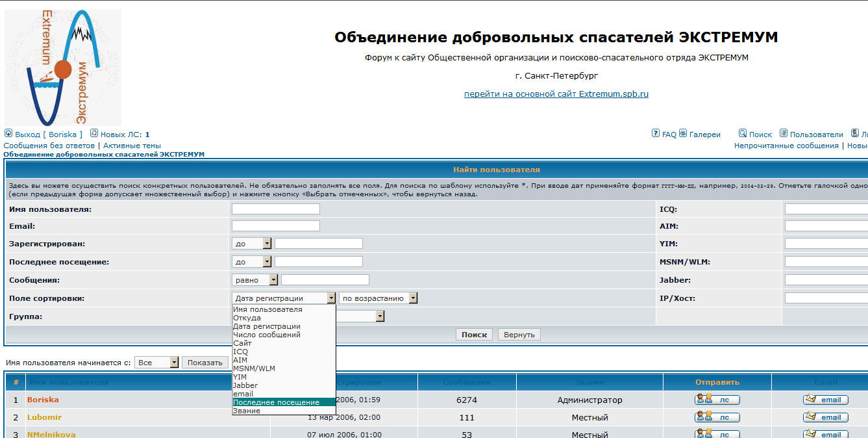Screen dimensions: 868x438
Task: Expand the Сообщения comparison dropdown (равно)
Action: (254, 280)
